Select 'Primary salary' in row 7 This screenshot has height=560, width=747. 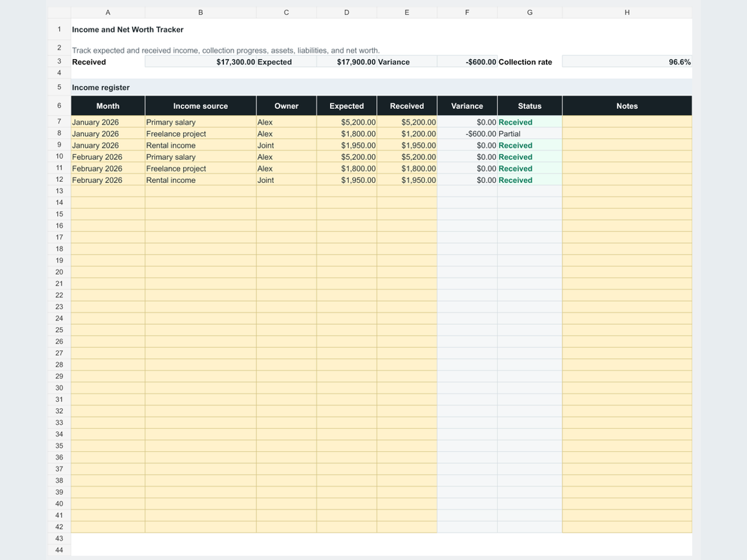pyautogui.click(x=200, y=122)
